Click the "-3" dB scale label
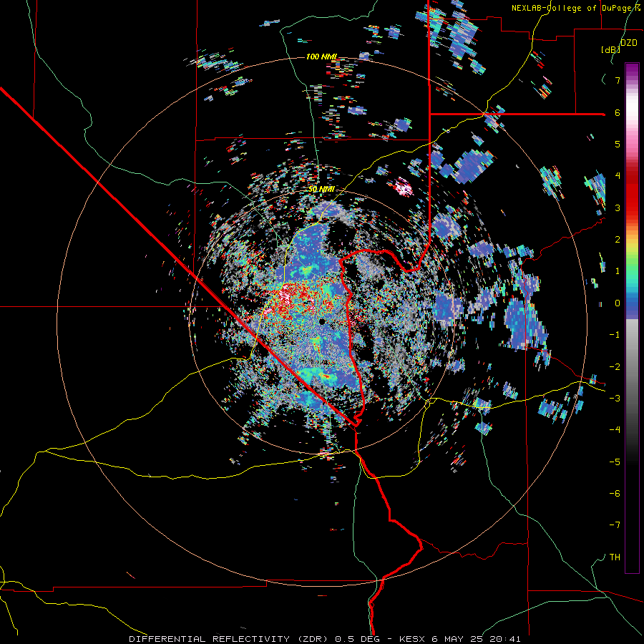Image resolution: width=644 pixels, height=644 pixels. [x=615, y=399]
